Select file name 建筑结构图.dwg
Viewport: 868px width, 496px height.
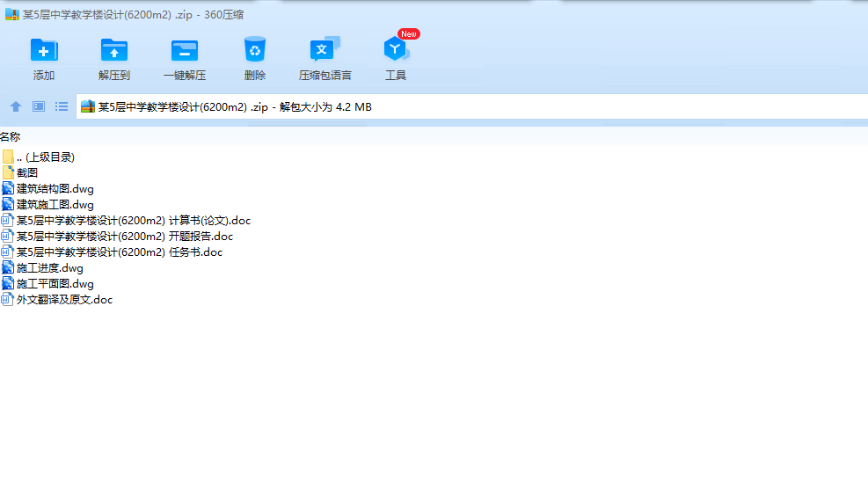pyautogui.click(x=55, y=189)
